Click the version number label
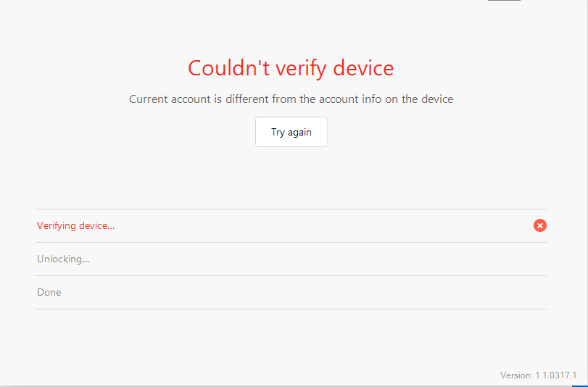This screenshot has height=387, width=588. click(538, 375)
